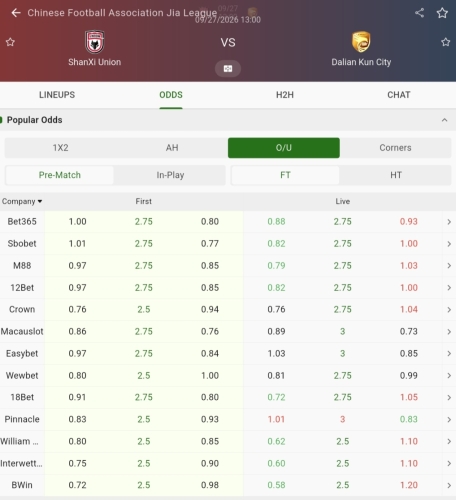Open ShanXi Union team logo
This screenshot has width=456, height=500.
click(x=95, y=42)
